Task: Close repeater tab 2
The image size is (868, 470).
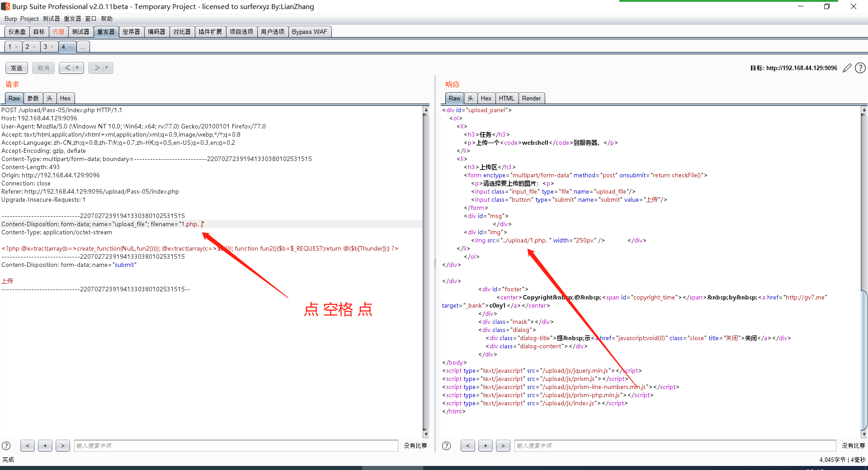Action: 34,47
